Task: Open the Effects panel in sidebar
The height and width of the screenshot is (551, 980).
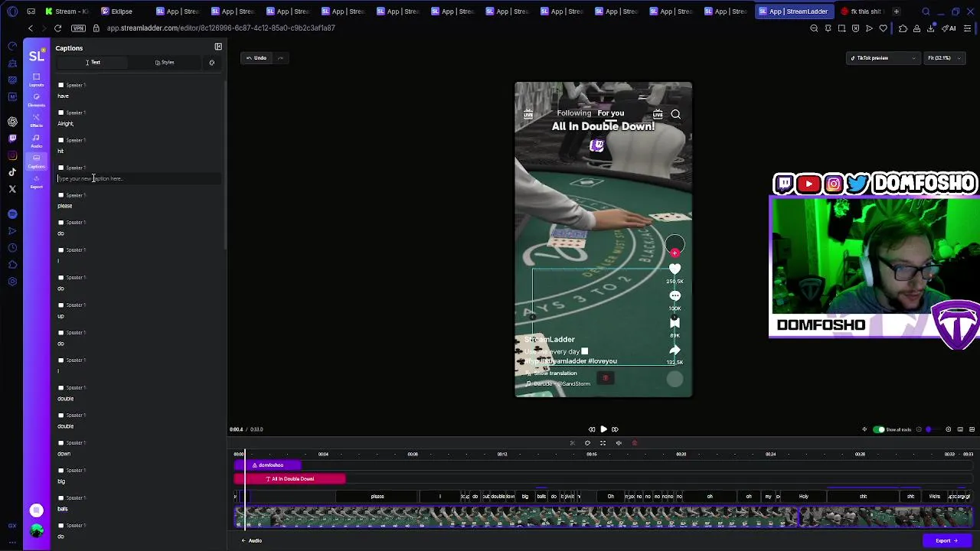Action: (x=36, y=120)
